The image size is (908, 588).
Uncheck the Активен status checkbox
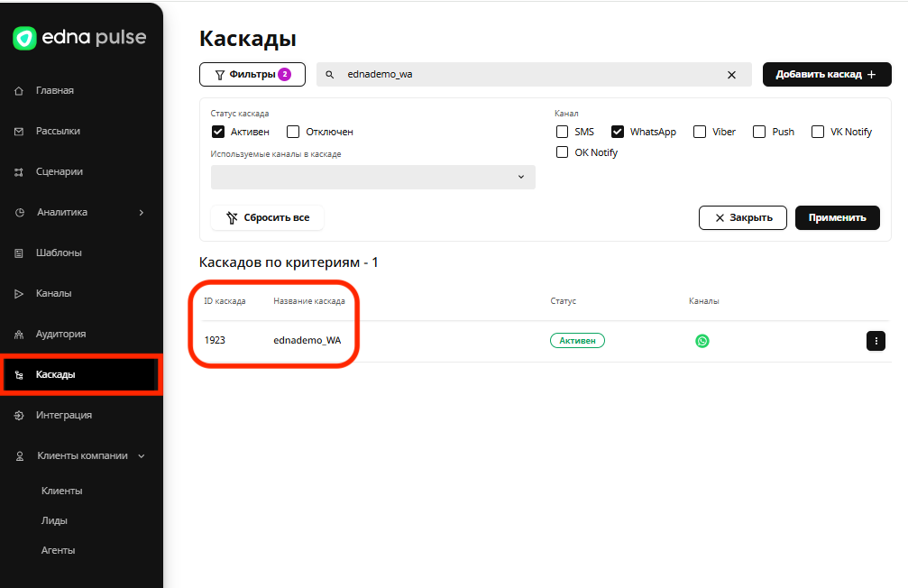pyautogui.click(x=217, y=132)
